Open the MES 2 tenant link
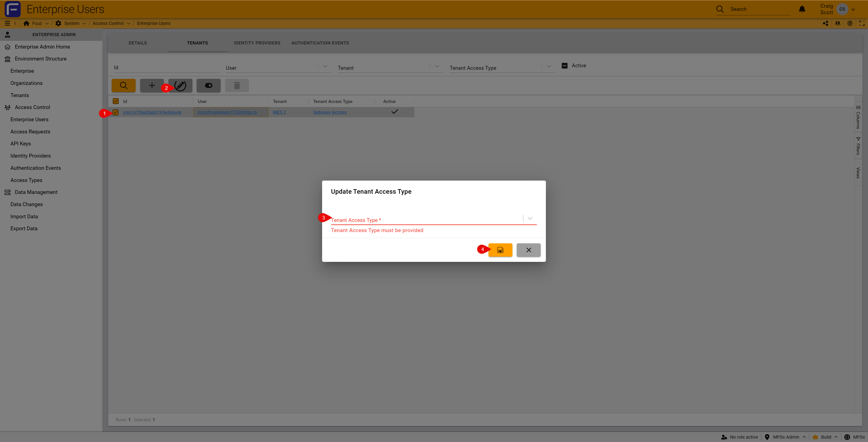The height and width of the screenshot is (442, 868). pyautogui.click(x=279, y=112)
